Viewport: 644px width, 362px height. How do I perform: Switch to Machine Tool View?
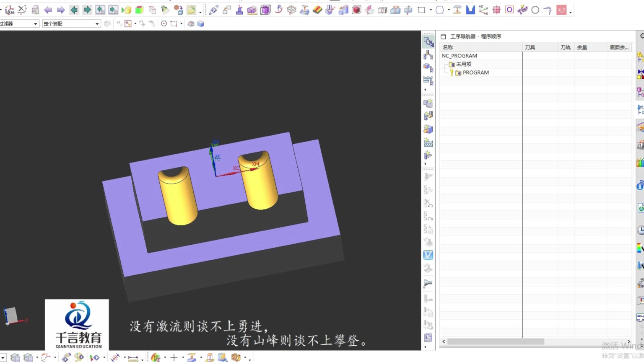(x=428, y=55)
